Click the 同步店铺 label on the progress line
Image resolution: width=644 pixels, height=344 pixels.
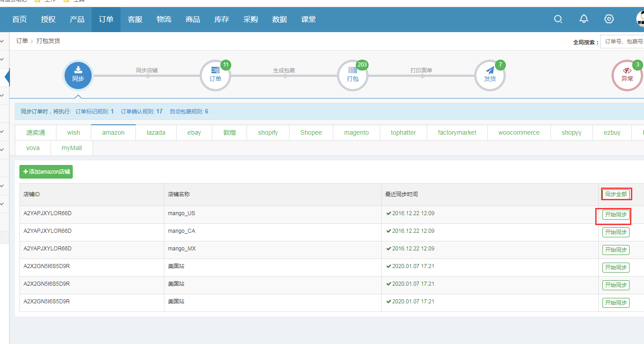(x=147, y=71)
